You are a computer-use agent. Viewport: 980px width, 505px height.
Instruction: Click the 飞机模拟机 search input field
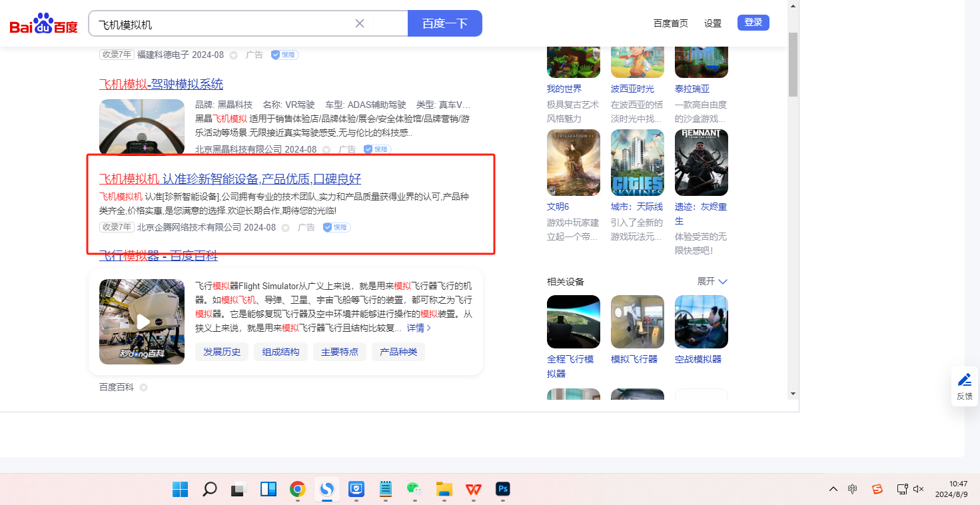click(223, 24)
